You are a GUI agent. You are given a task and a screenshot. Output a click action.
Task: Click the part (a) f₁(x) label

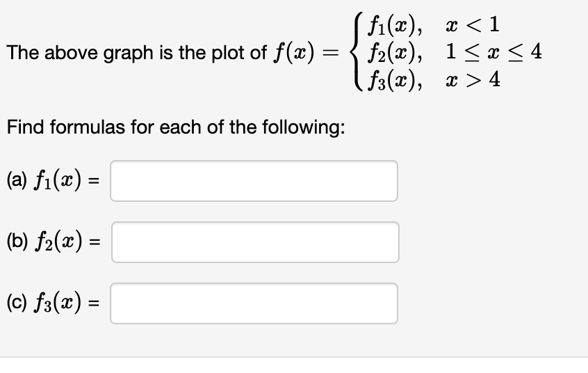(44, 180)
